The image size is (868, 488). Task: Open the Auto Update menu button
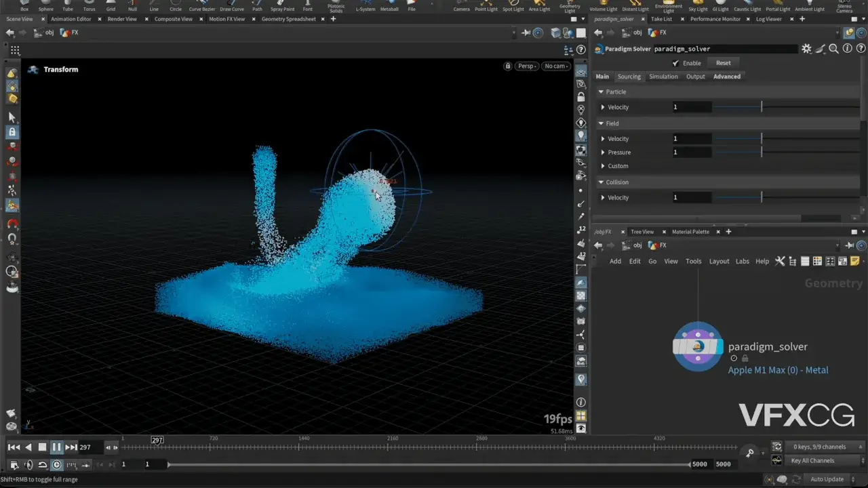pos(831,479)
